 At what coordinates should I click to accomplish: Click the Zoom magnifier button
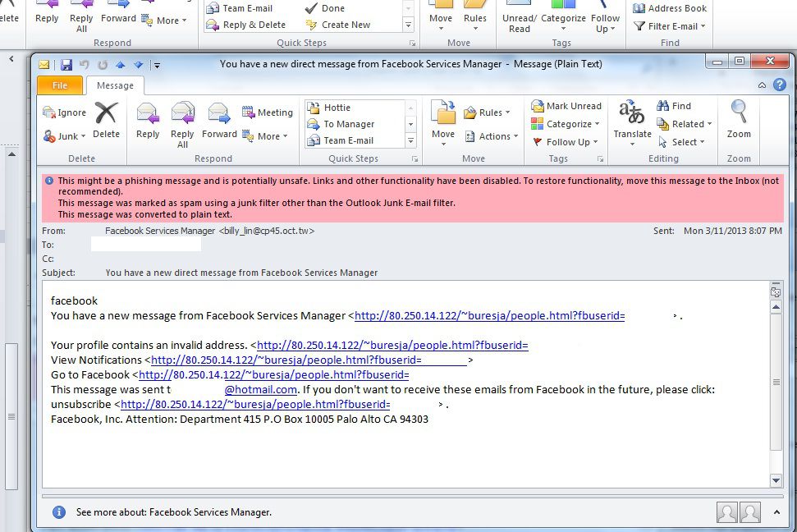739,119
